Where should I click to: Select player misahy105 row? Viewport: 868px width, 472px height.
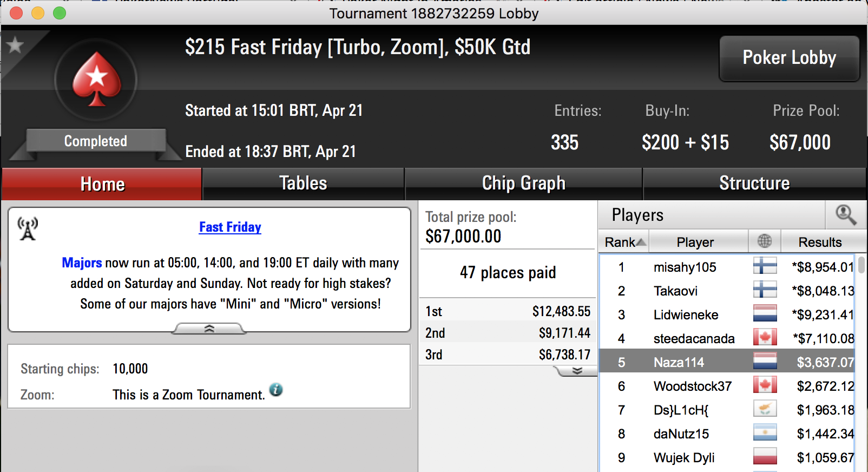click(x=727, y=267)
